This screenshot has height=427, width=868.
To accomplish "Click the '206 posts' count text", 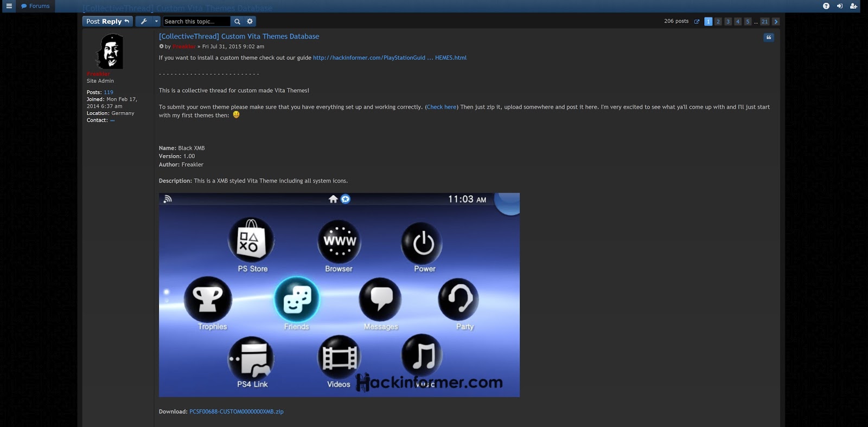I will pos(676,21).
